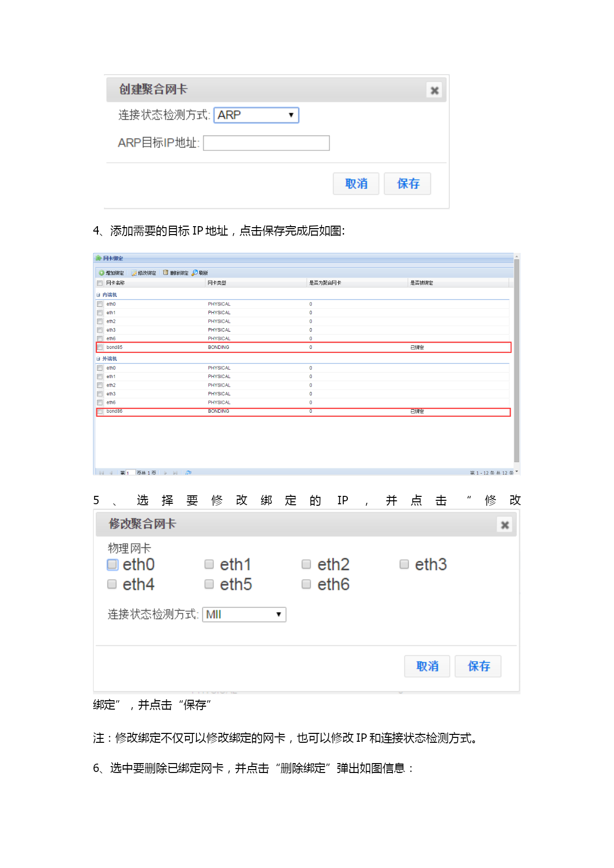
Task: Click the bond86 name cell
Action: click(x=114, y=411)
